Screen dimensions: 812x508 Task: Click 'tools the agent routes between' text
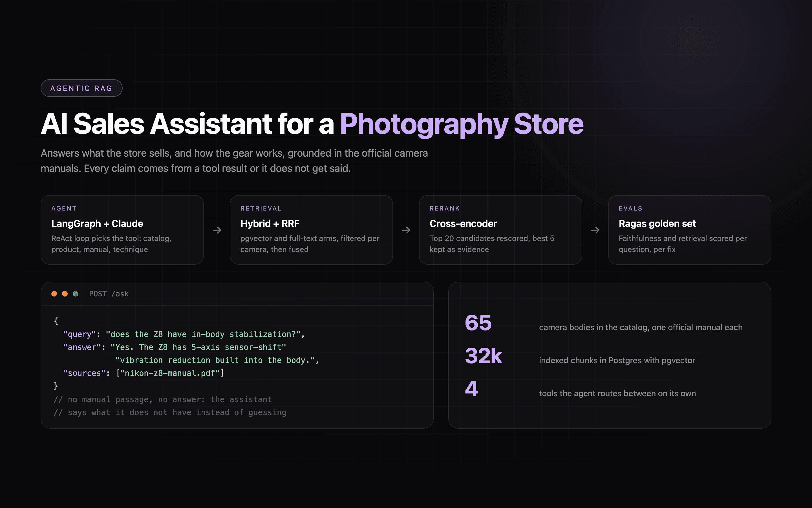617,393
